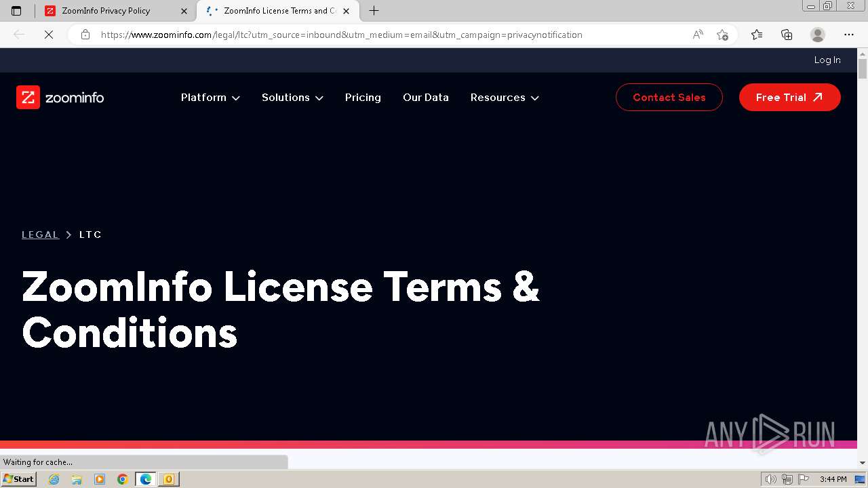Select Microsoft Edge in the taskbar
Image resolution: width=868 pixels, height=488 pixels.
pos(146,479)
